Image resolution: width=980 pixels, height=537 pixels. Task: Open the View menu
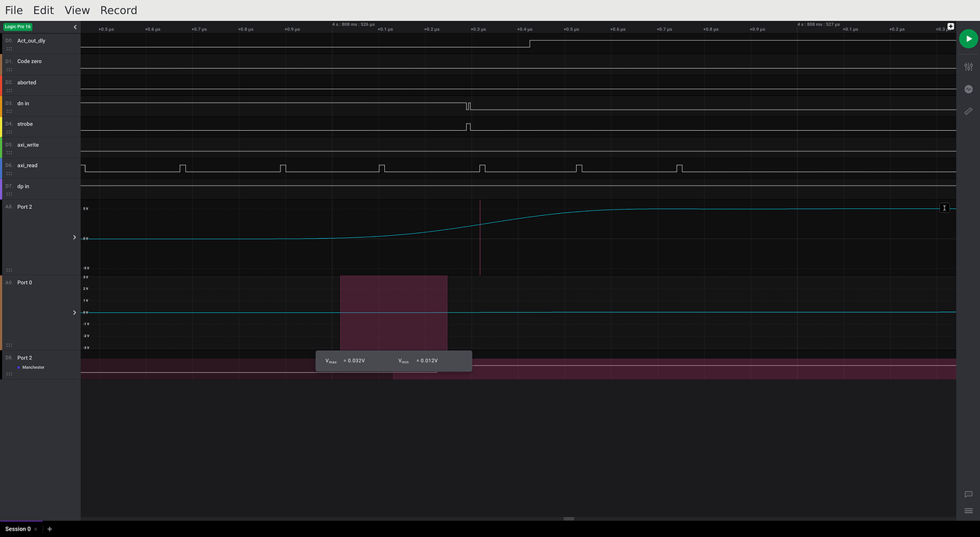tap(77, 10)
